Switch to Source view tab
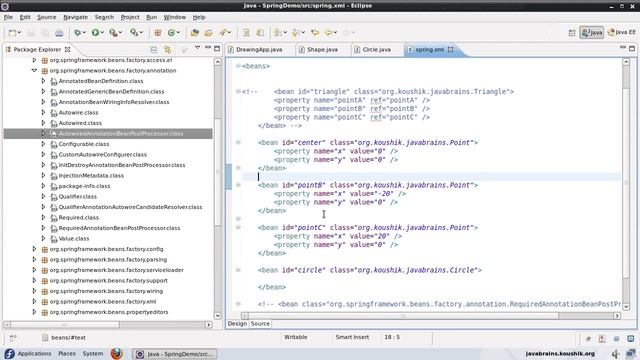Viewport: 640px width, 360px height. [x=260, y=324]
